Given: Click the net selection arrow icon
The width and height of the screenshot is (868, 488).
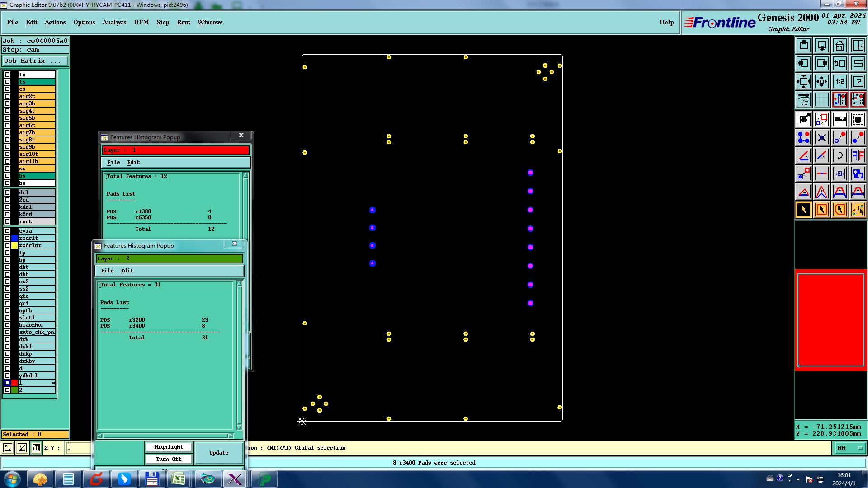Looking at the screenshot, I should click(858, 210).
